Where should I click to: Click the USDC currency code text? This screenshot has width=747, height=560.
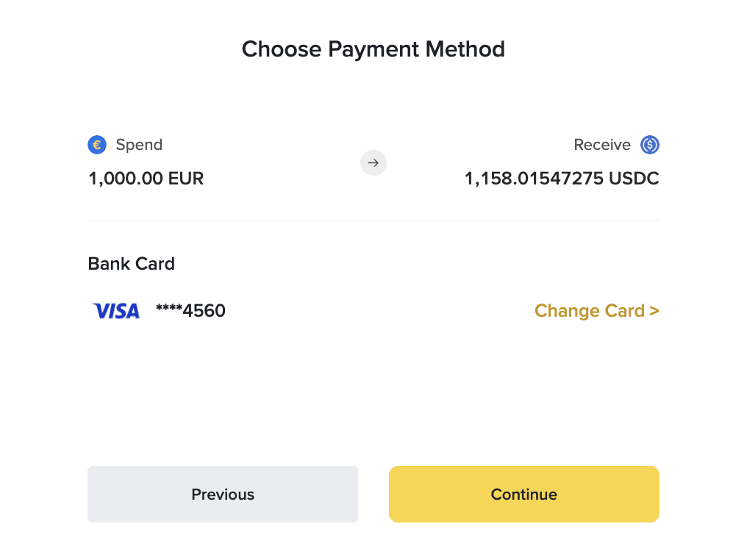[634, 179]
